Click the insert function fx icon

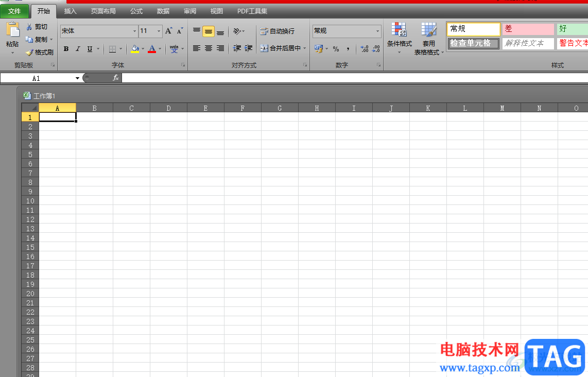point(116,78)
